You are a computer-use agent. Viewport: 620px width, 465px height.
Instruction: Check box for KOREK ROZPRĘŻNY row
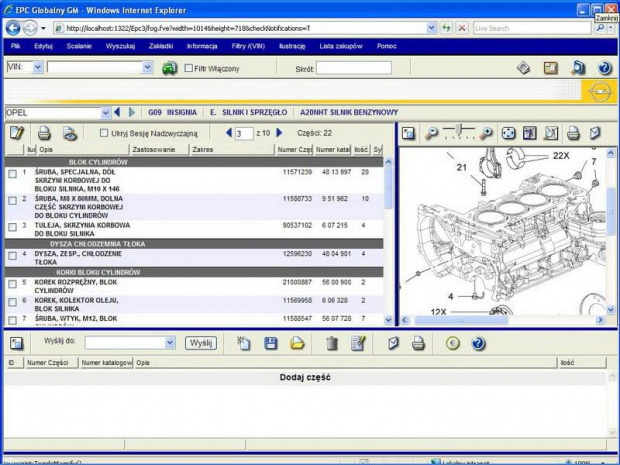(x=13, y=284)
